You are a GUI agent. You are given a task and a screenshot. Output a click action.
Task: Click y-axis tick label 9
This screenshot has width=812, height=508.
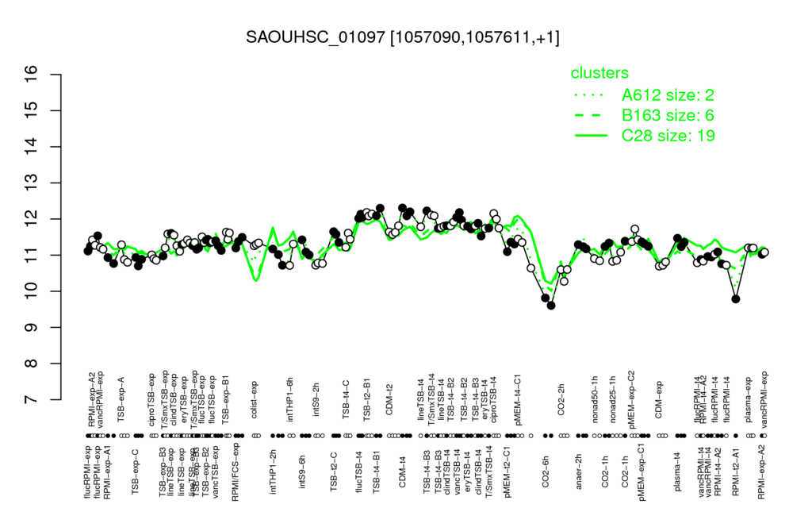coord(31,328)
